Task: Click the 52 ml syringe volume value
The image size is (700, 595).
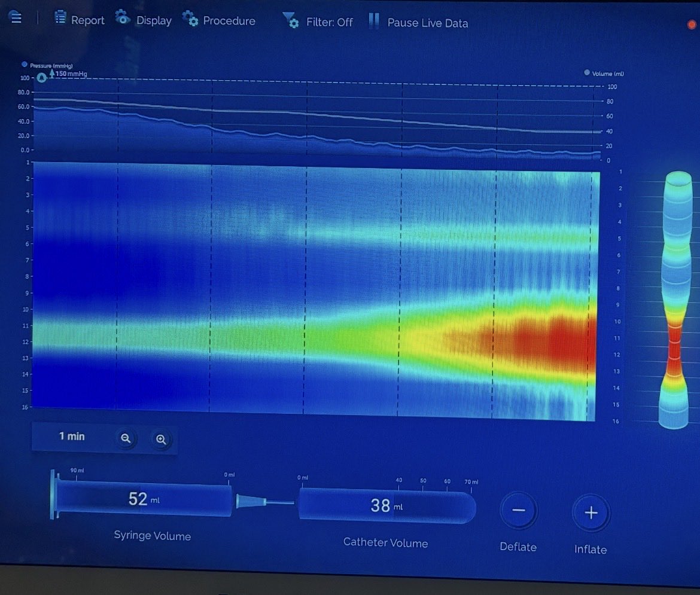Action: click(x=144, y=499)
